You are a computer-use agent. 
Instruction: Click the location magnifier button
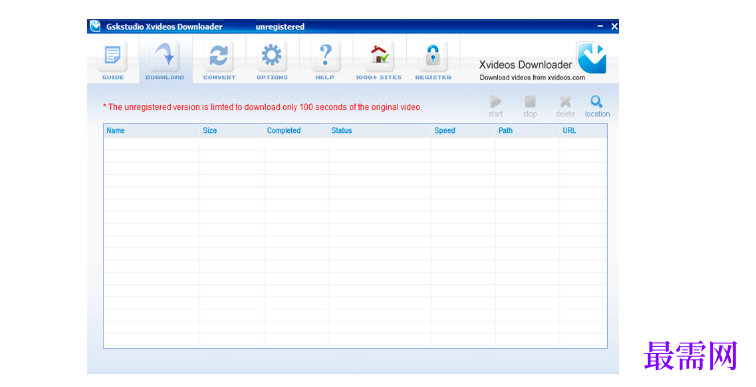(x=597, y=107)
